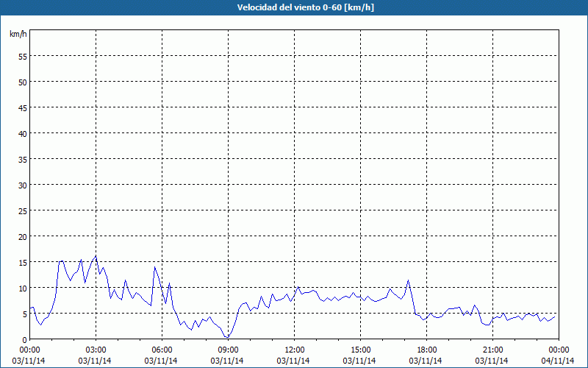
Task: Click the 'km/h' axis unit label
Action: point(18,34)
